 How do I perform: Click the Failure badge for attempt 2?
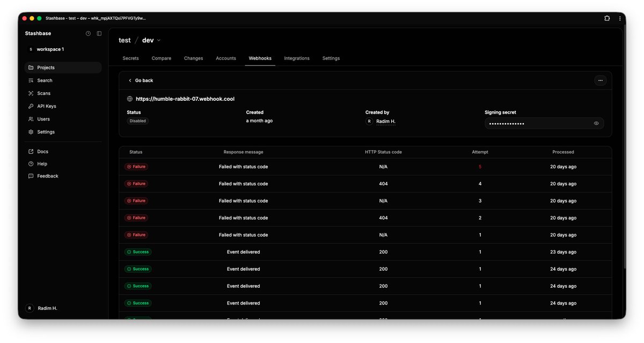tap(136, 218)
